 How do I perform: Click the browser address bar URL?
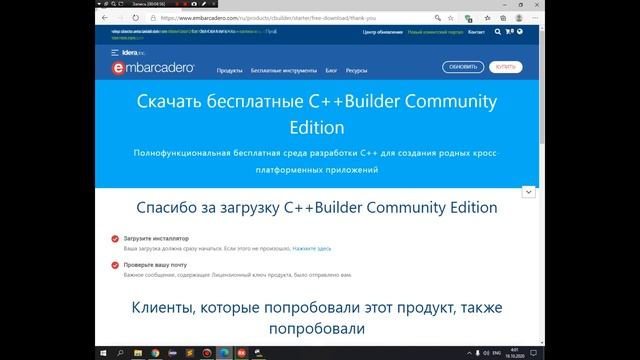pyautogui.click(x=268, y=18)
